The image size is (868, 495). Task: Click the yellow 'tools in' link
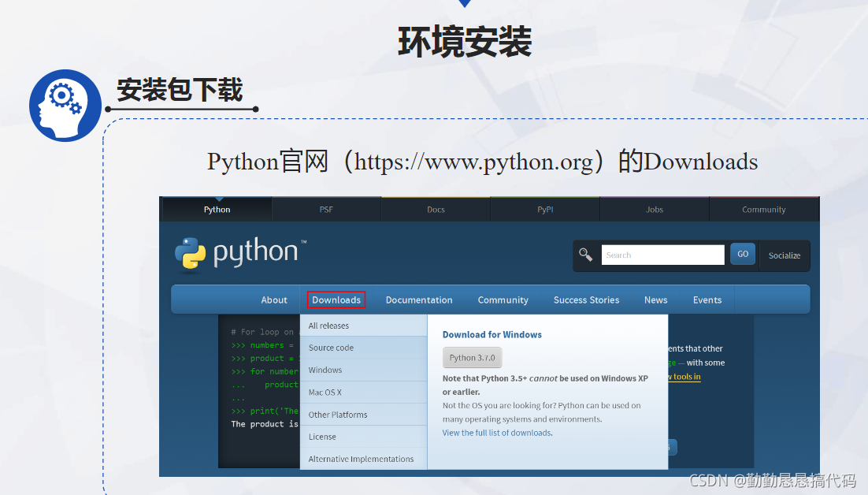(x=684, y=377)
